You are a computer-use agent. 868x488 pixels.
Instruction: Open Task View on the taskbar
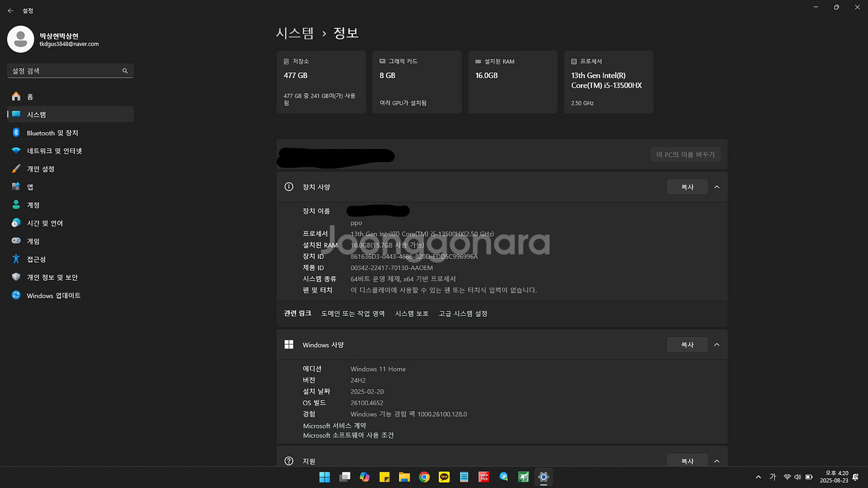coord(344,477)
